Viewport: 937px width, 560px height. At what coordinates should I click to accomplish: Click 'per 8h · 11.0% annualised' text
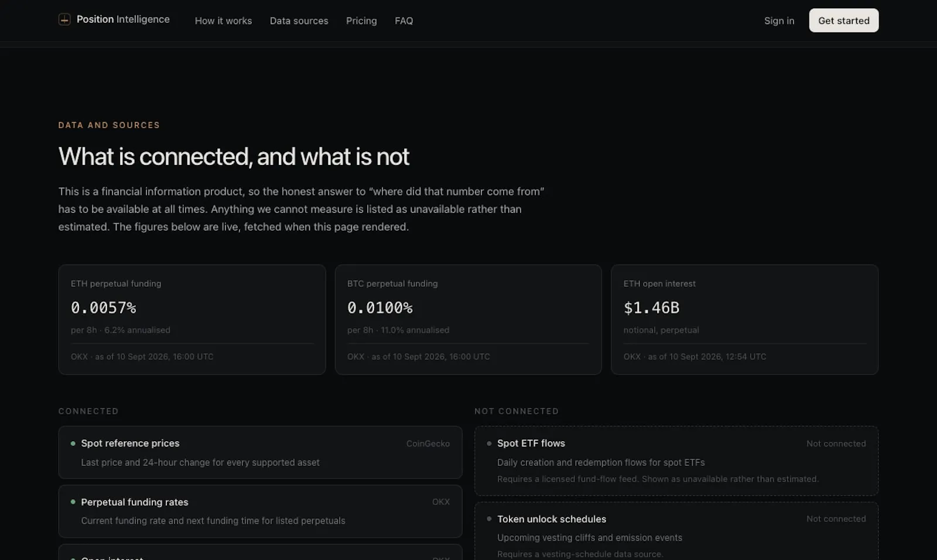click(x=398, y=330)
